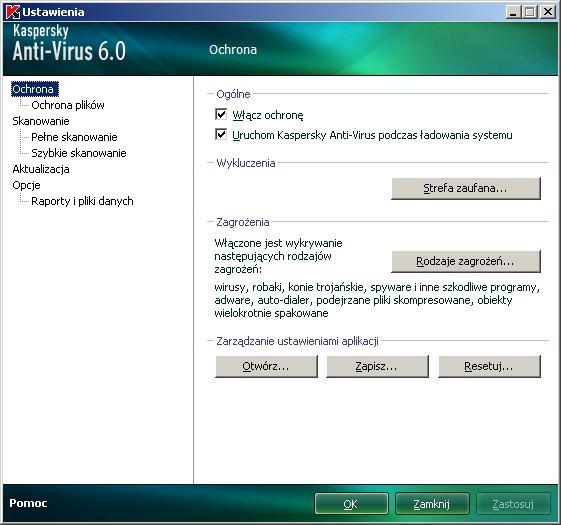Select Skanowanie in the settings tree
561x525 pixels.
(41, 121)
